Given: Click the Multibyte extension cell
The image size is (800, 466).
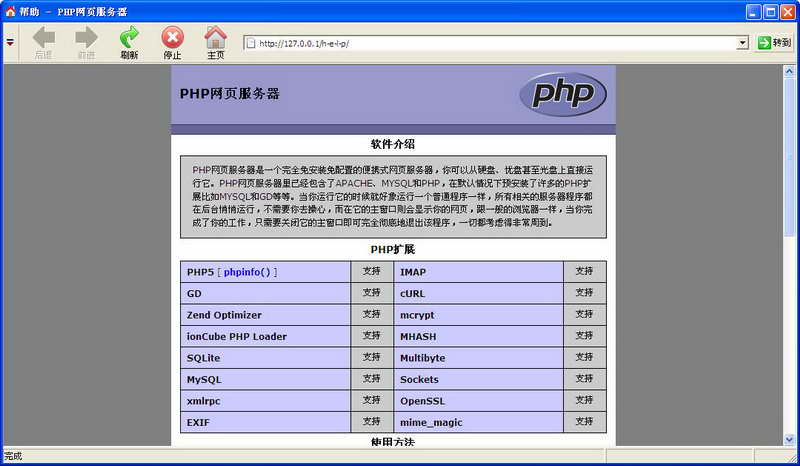Looking at the screenshot, I should coord(479,358).
